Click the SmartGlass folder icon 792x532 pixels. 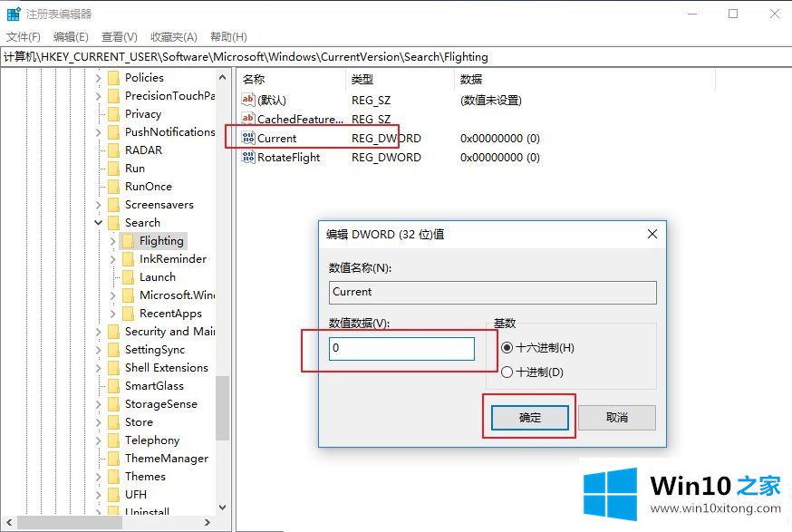(114, 386)
